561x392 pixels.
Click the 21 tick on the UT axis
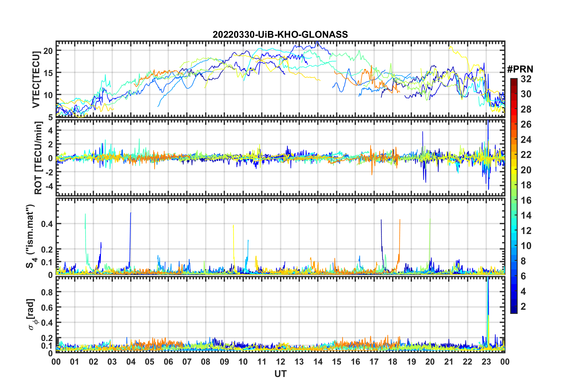point(449,362)
